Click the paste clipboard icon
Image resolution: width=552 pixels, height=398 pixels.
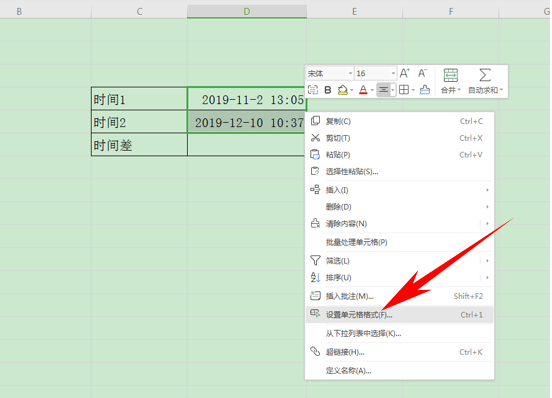(315, 154)
